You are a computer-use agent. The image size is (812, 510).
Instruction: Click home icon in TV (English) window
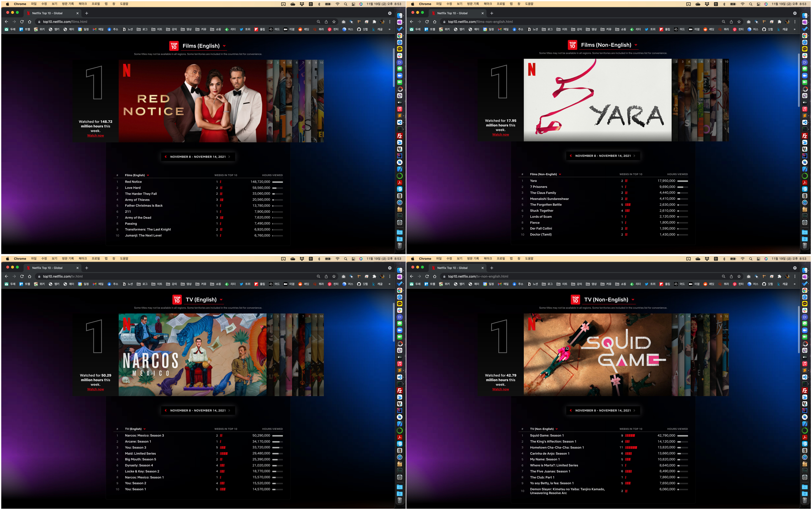tap(30, 276)
